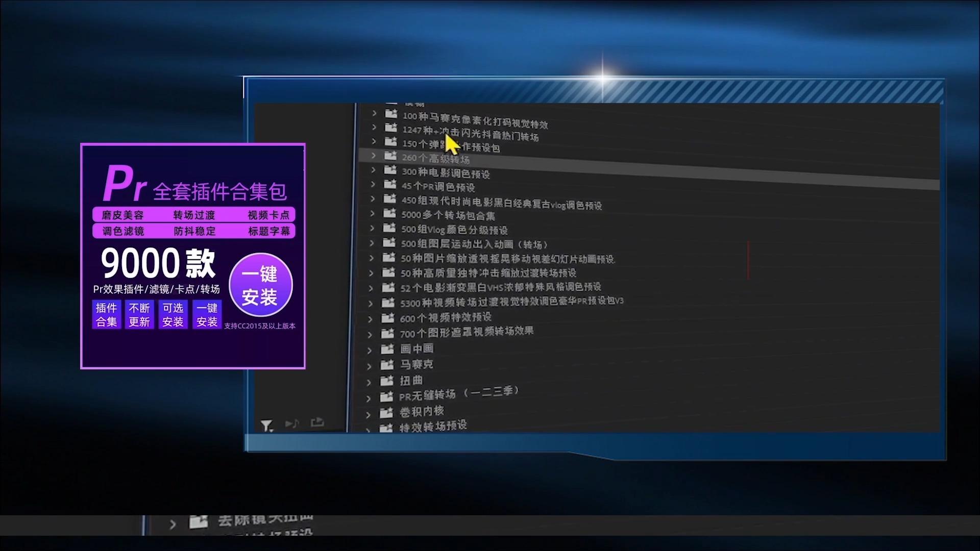
Task: Click the 扭曲 label
Action: click(411, 381)
